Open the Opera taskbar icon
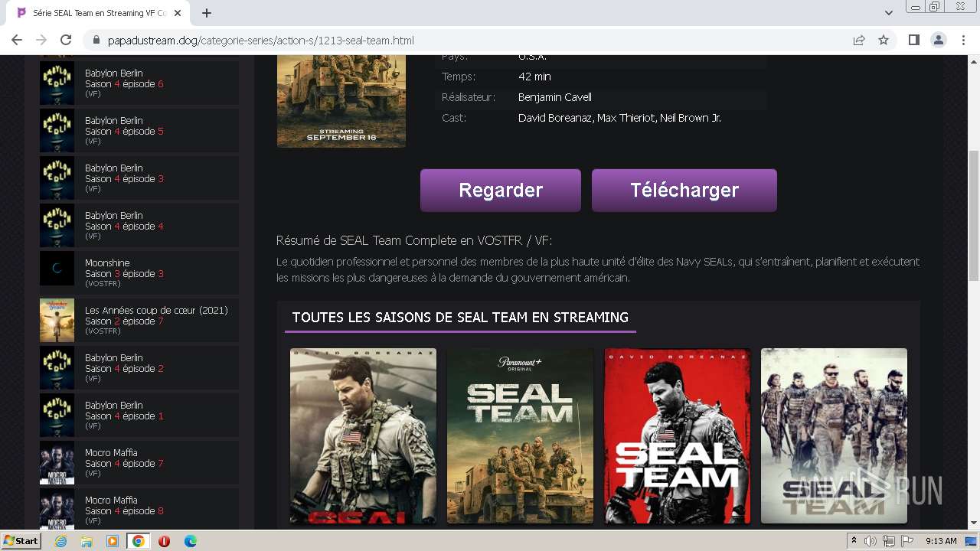Screen dimensions: 980x551 164,541
